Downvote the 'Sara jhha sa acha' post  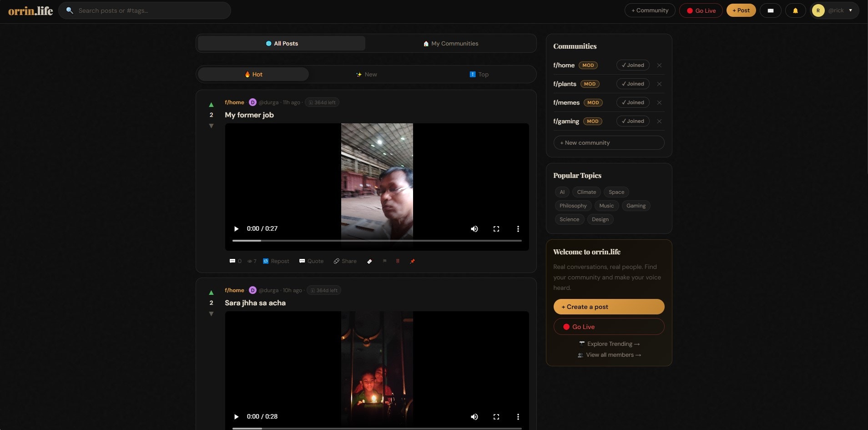212,314
